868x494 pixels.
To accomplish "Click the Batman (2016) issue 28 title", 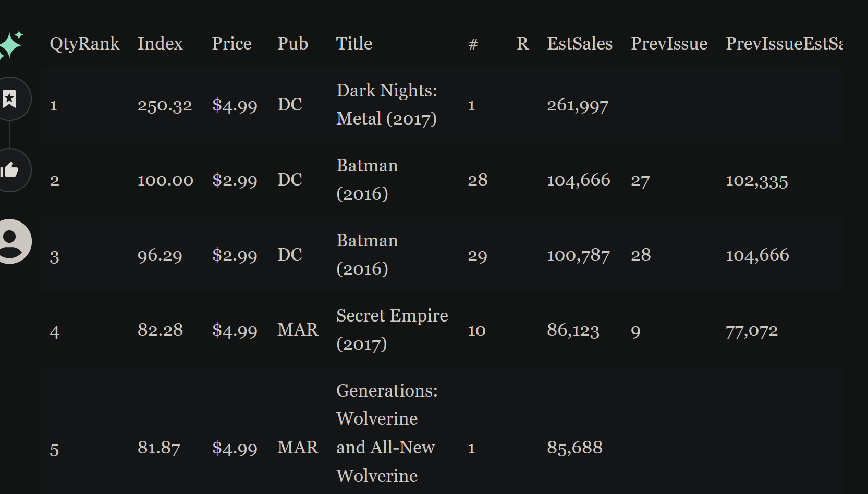I will pos(367,179).
